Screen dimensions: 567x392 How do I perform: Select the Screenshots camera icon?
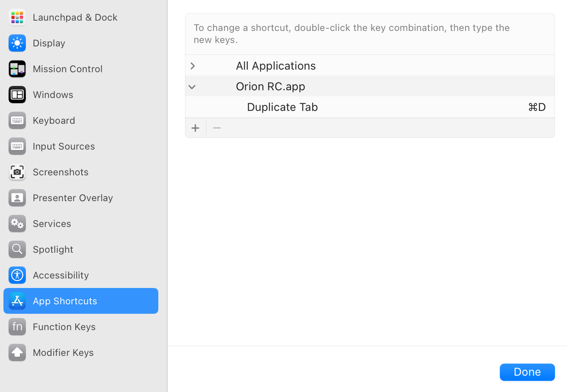click(17, 172)
